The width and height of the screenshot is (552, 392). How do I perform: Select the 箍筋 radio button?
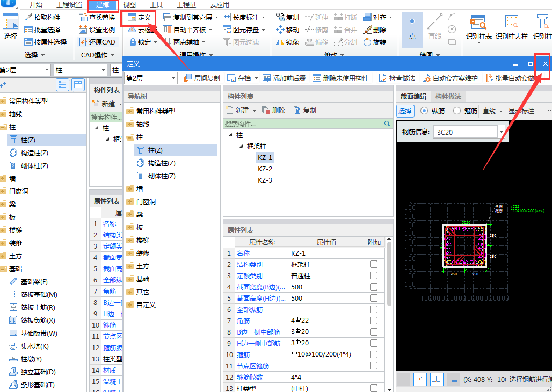457,111
